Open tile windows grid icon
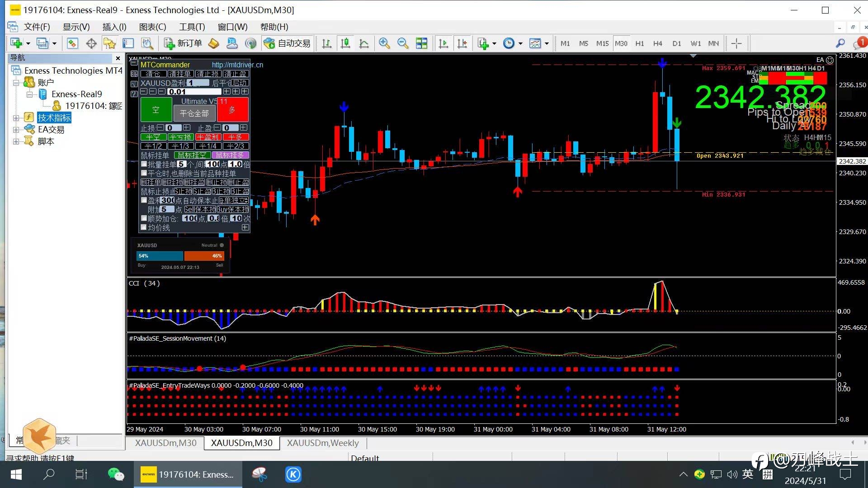This screenshot has width=868, height=488. 421,43
